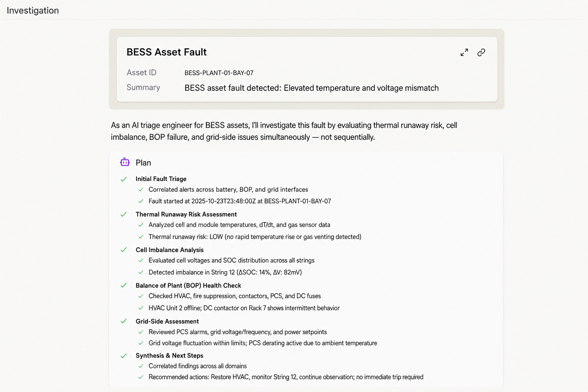This screenshot has width=588, height=392.
Task: Click the BESS Asset Fault title
Action: (167, 52)
